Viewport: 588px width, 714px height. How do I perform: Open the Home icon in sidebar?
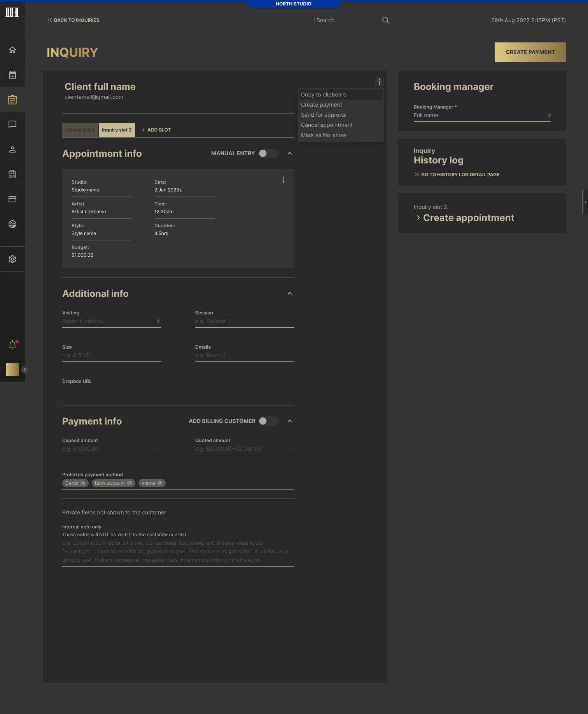[x=12, y=50]
